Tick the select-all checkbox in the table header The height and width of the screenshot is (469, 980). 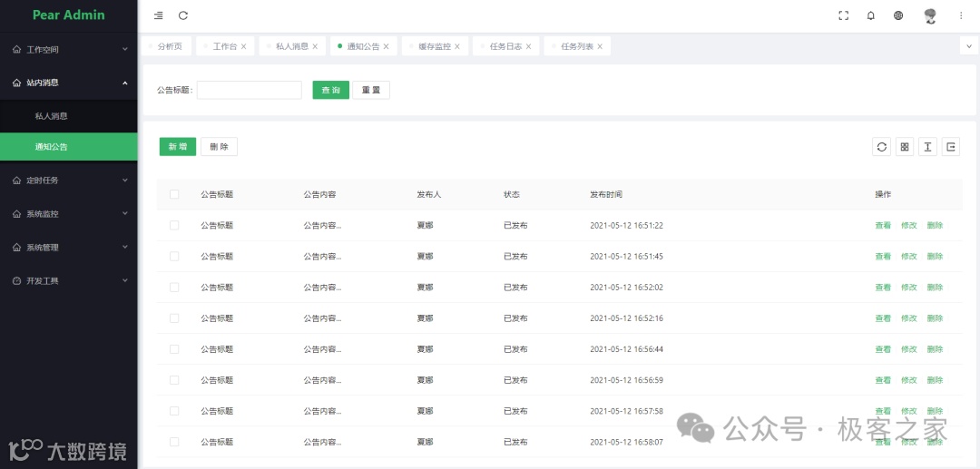coord(174,194)
